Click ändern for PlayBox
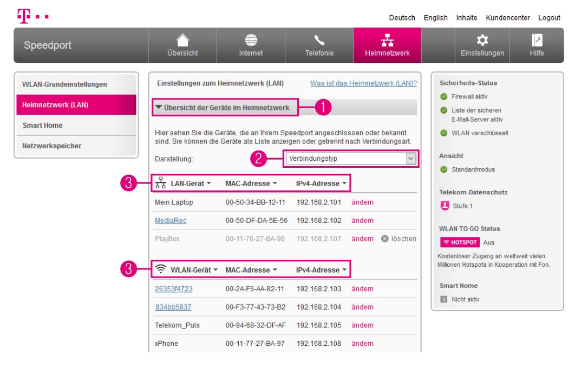 coord(362,239)
